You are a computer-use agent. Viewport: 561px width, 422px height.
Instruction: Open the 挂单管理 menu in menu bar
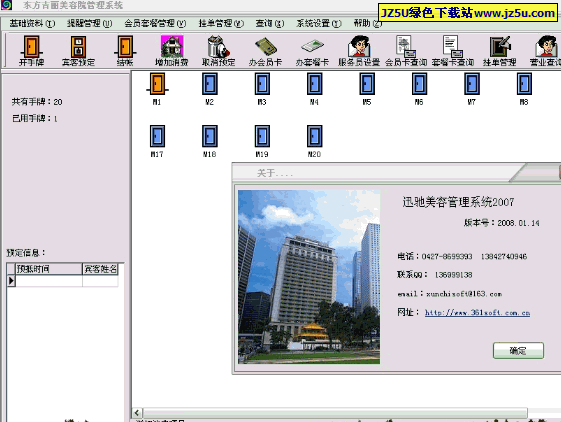click(x=221, y=24)
